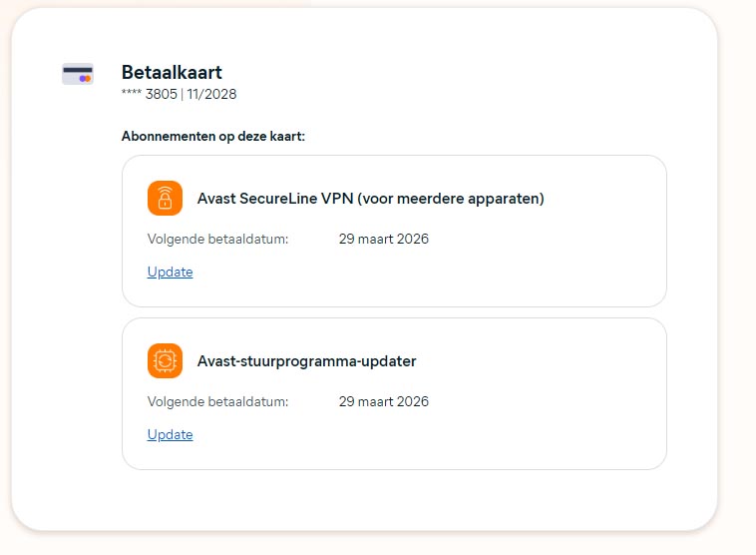Open Update link under Avast-stuurprogramma-updater
The image size is (756, 555).
pos(170,434)
